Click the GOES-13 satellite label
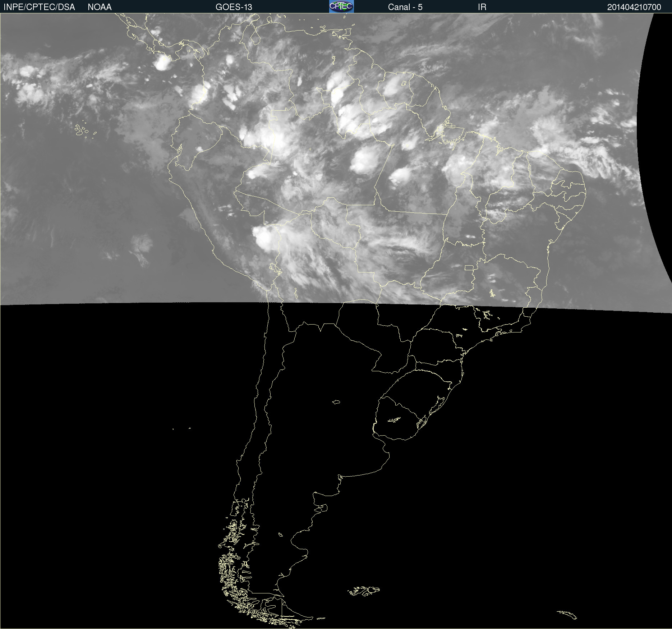Screen dimensions: 672x629 coord(234,7)
